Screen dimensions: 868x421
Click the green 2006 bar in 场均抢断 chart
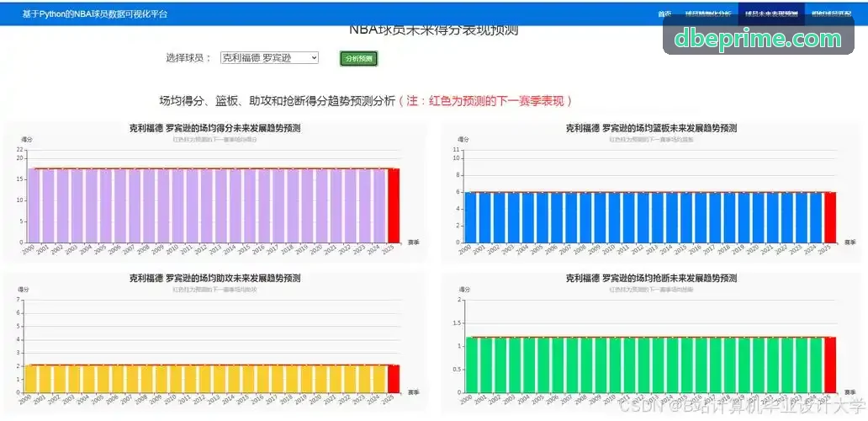(x=557, y=365)
